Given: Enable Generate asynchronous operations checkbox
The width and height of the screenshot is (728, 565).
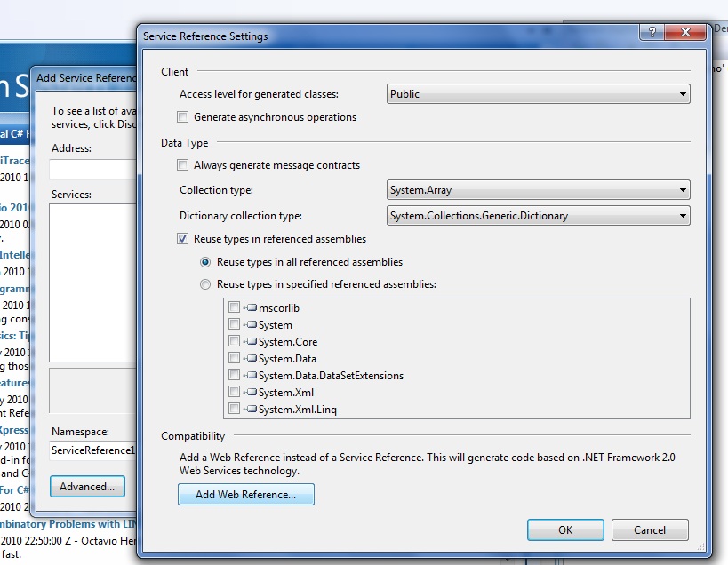Looking at the screenshot, I should [x=183, y=117].
